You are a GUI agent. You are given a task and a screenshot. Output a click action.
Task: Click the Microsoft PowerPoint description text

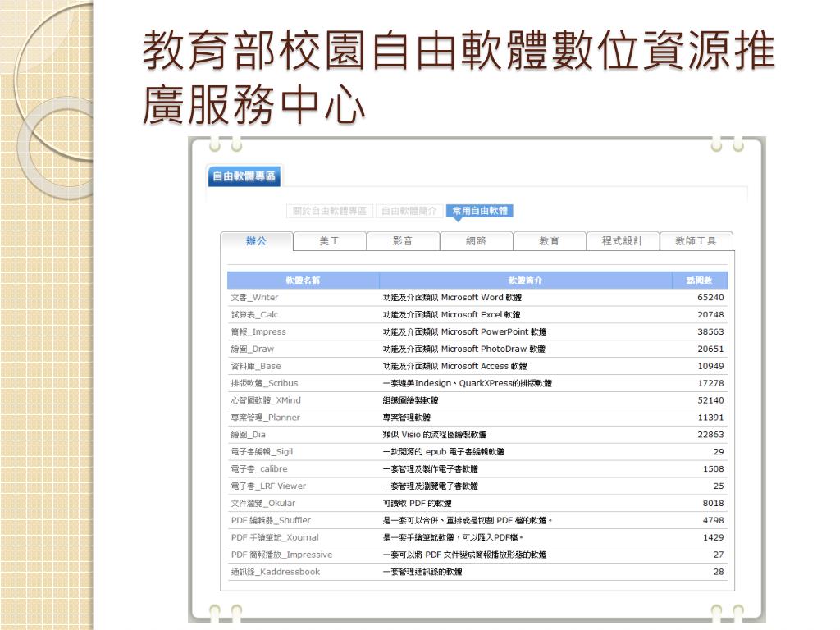(464, 331)
